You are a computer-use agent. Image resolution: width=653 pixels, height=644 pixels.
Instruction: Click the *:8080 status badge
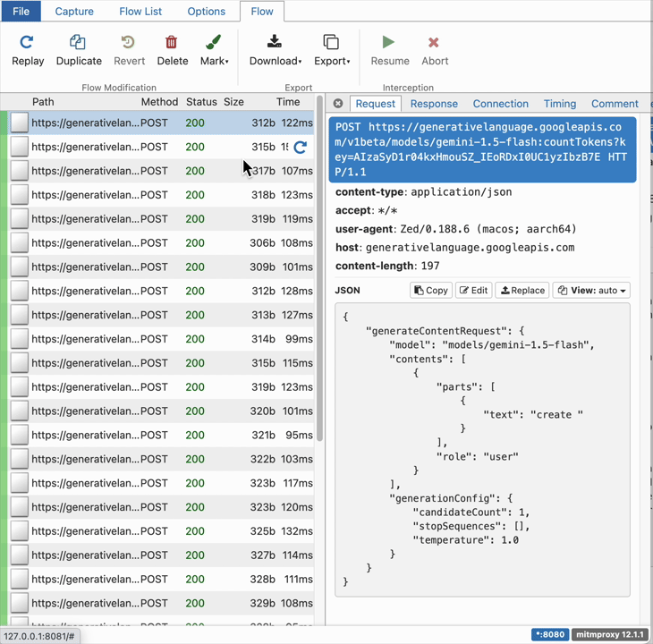[x=550, y=634]
